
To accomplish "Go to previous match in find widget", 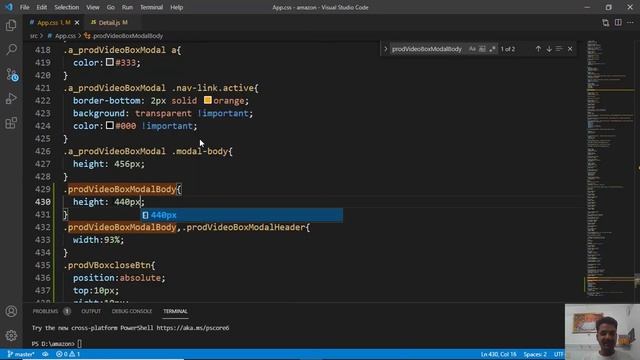I will pos(538,49).
